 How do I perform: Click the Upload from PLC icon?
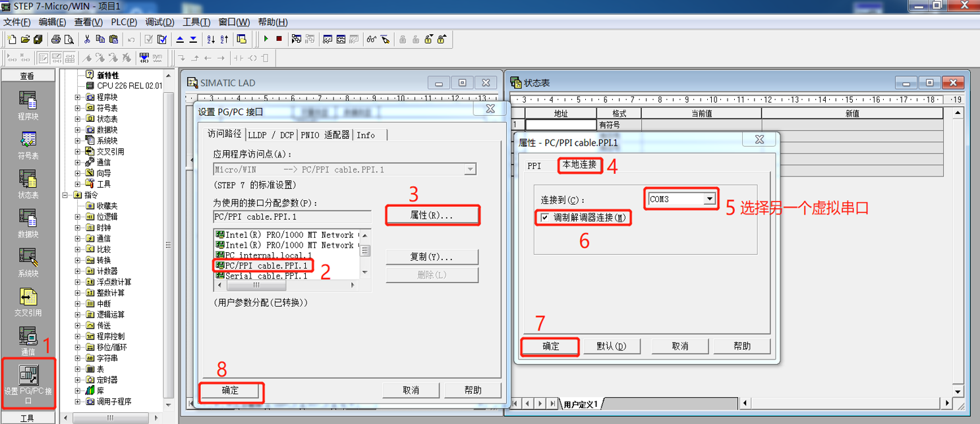180,40
